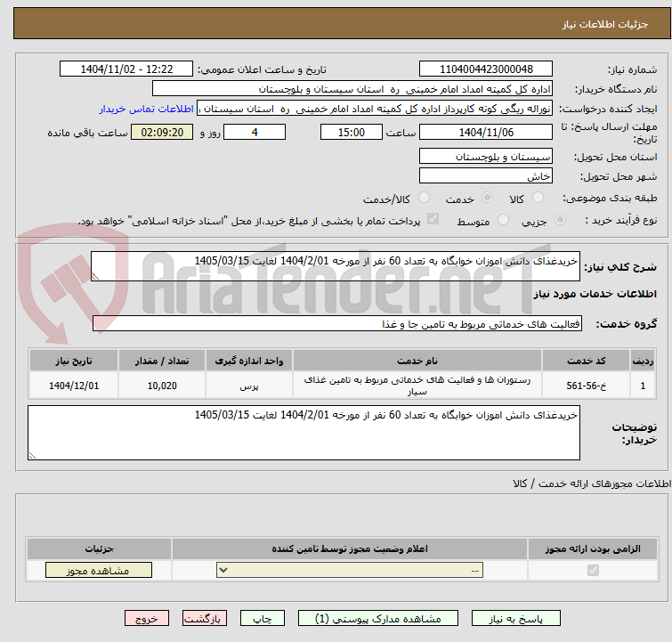
Task: Click the خروج exit button
Action: (x=147, y=619)
